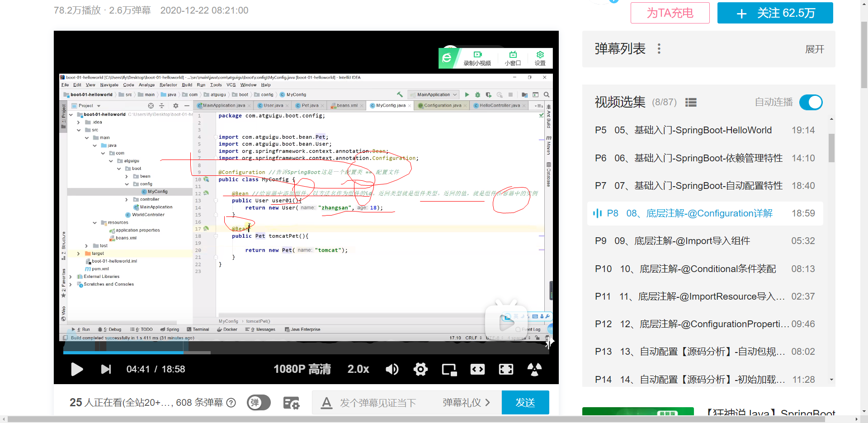Viewport: 868px width, 423px height.
Task: Click the 为TA充电 button
Action: (x=670, y=13)
